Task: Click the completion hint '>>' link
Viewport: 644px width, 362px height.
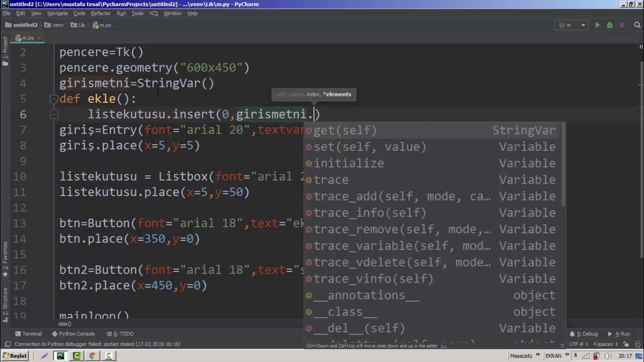Action: coord(443,346)
